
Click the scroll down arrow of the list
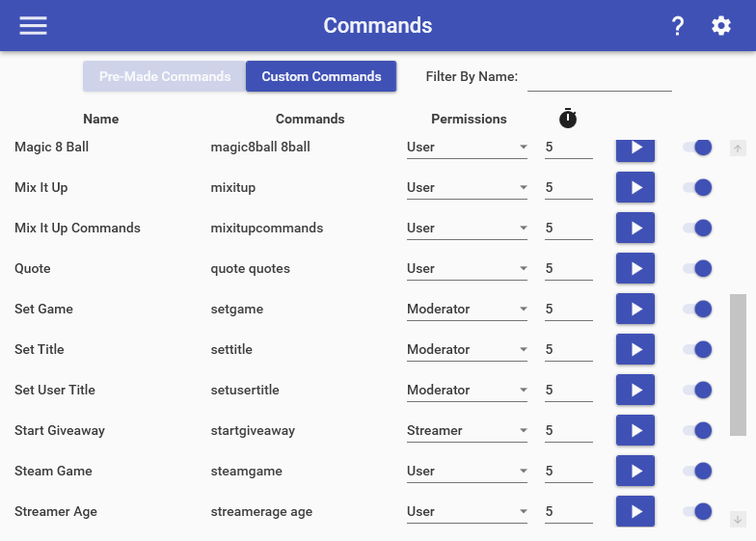(738, 519)
